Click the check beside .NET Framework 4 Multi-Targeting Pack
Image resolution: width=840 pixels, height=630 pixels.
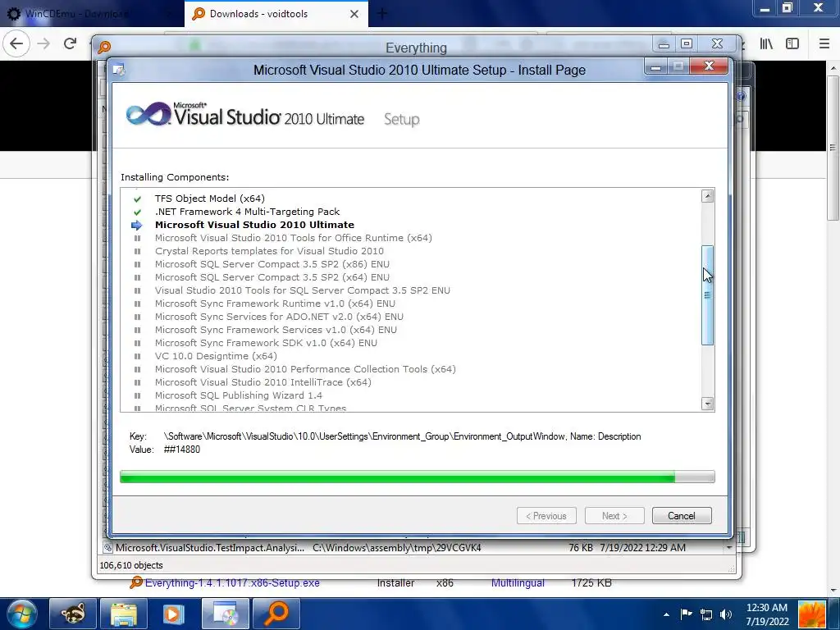pos(137,212)
